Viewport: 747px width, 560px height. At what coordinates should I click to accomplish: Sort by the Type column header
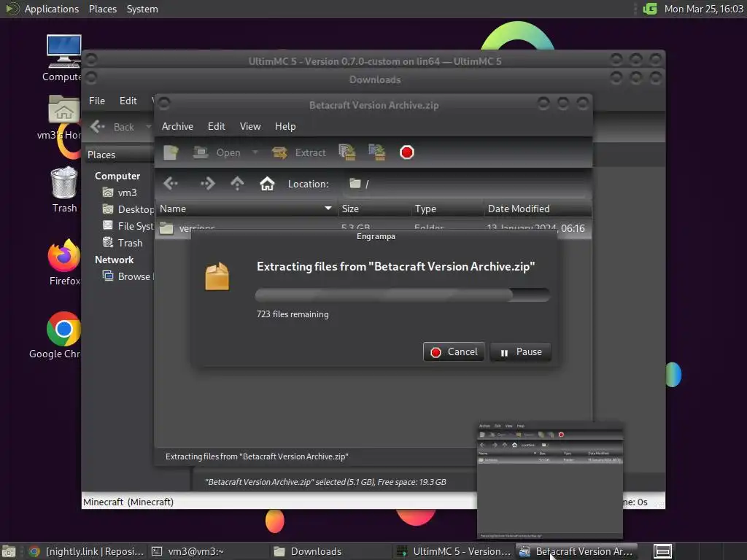tap(447, 209)
